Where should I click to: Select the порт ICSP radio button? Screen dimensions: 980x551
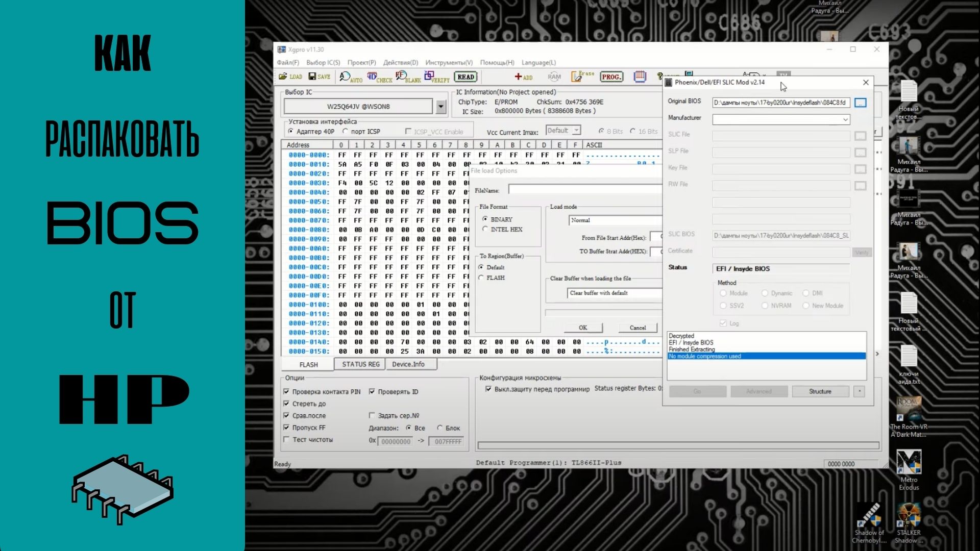(x=346, y=132)
